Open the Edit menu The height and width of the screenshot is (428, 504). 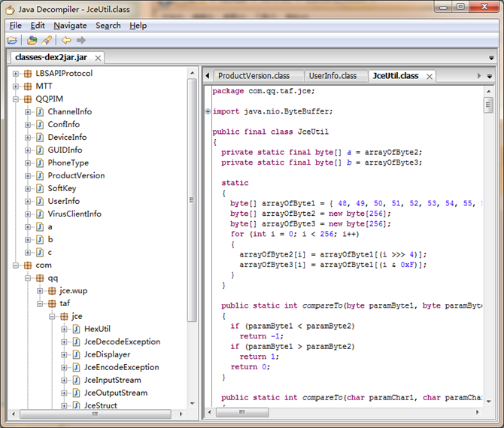[38, 26]
